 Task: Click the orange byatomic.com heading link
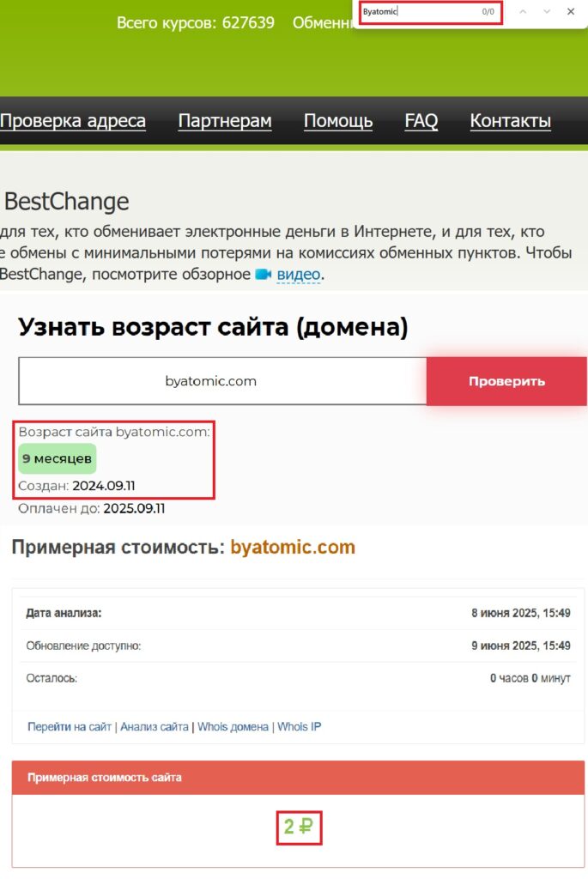[293, 548]
